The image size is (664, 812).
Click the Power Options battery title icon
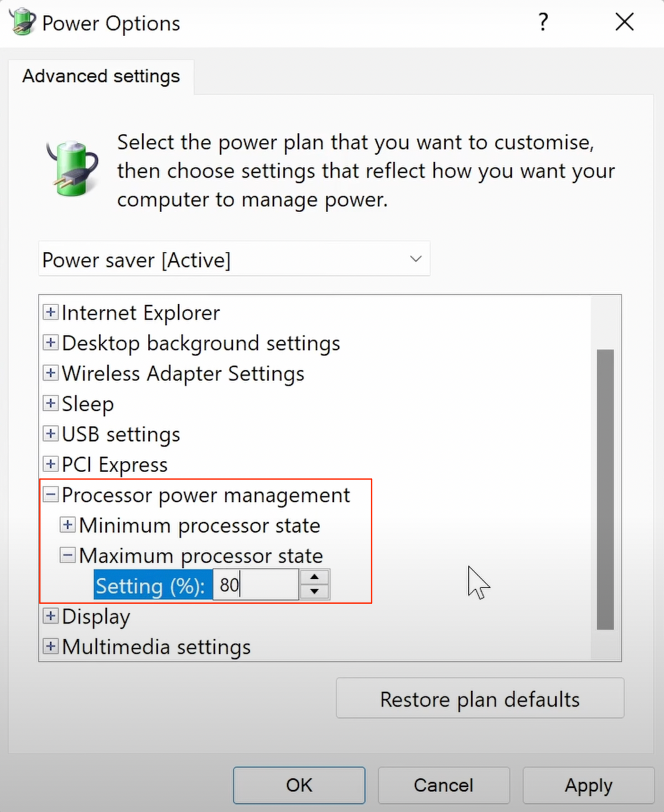pos(22,22)
